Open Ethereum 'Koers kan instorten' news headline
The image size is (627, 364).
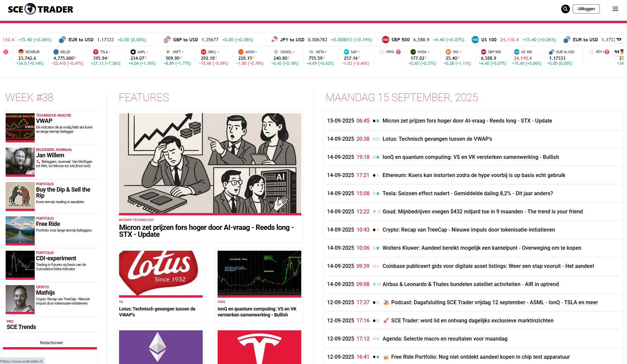[x=474, y=175]
